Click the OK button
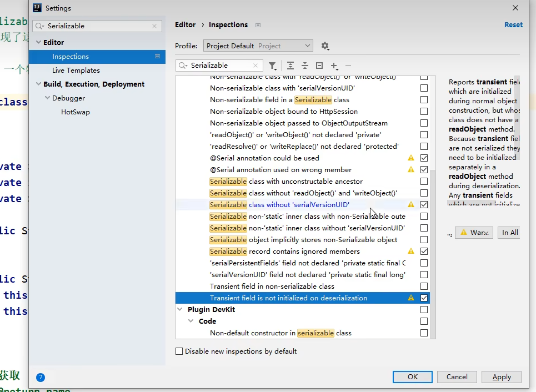 413,377
